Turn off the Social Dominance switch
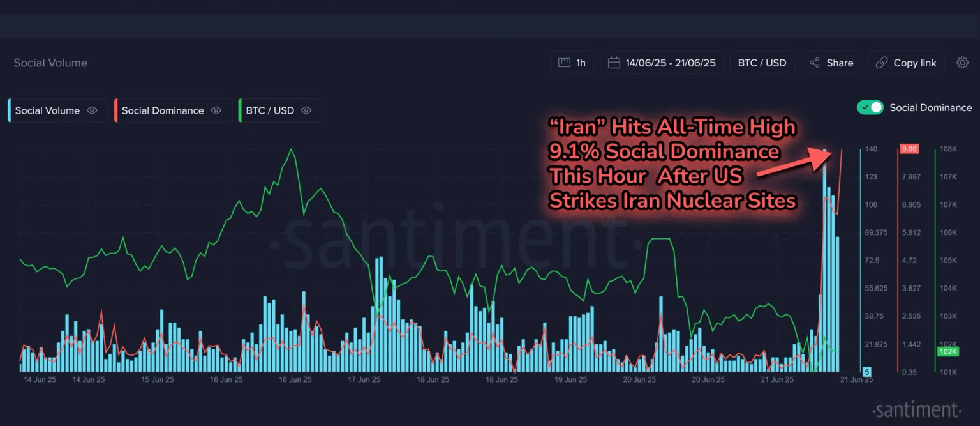Viewport: 980px width, 426px height. (870, 107)
